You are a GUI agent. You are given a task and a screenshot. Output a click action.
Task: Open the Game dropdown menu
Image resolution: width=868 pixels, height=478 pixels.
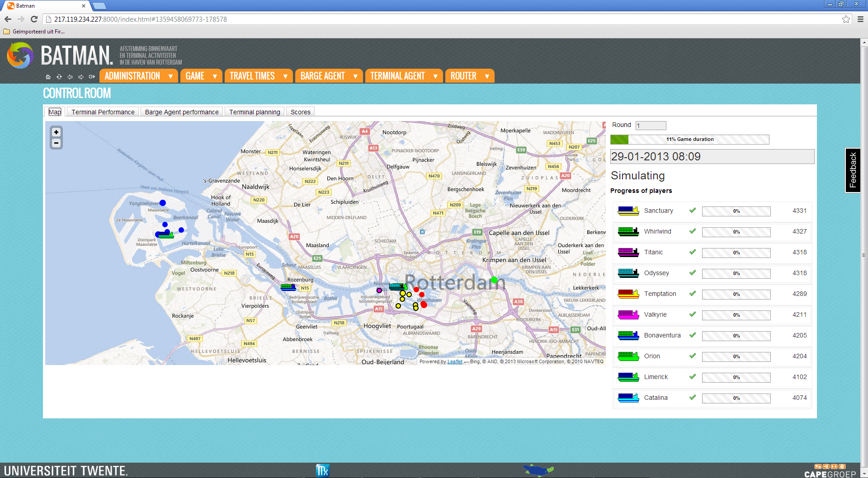(201, 76)
